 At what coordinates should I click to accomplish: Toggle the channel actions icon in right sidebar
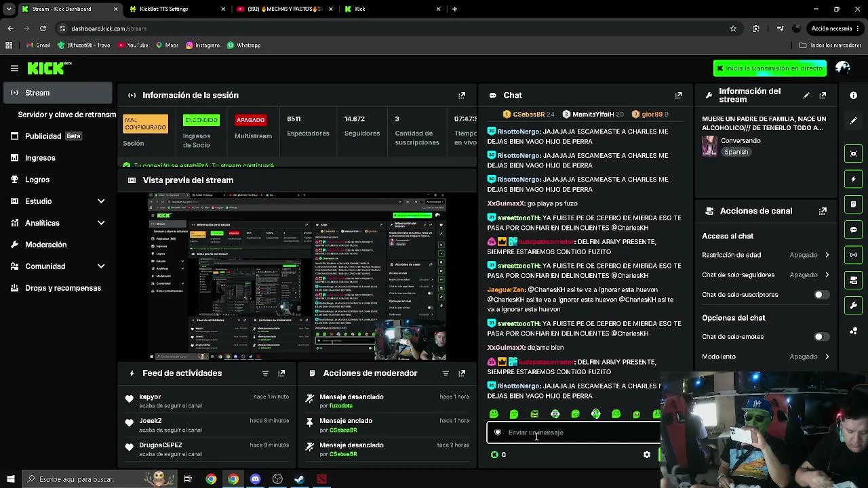(854, 280)
